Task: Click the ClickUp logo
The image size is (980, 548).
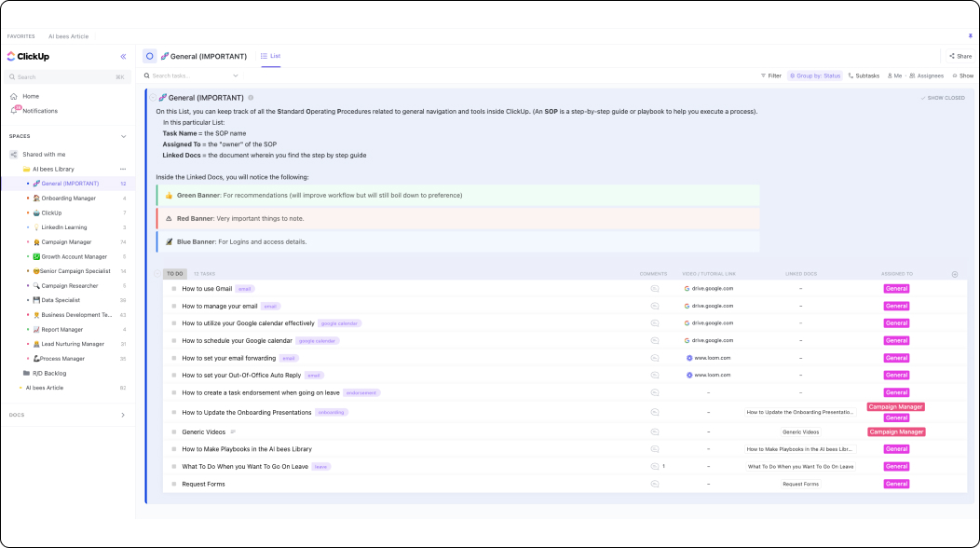Action: (x=28, y=56)
